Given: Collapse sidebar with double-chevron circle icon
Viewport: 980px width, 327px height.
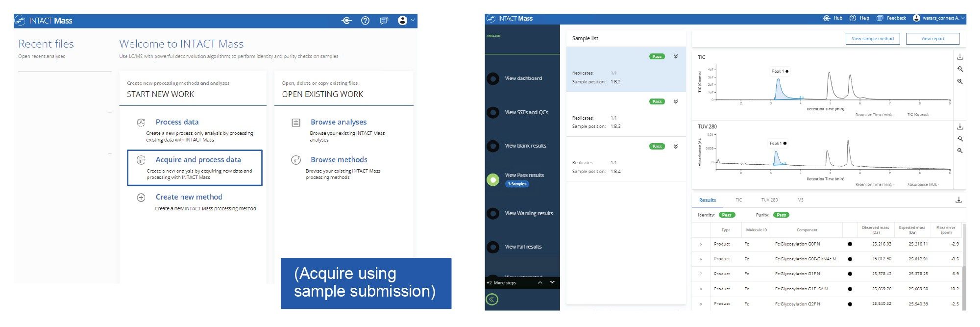Looking at the screenshot, I should point(492,300).
